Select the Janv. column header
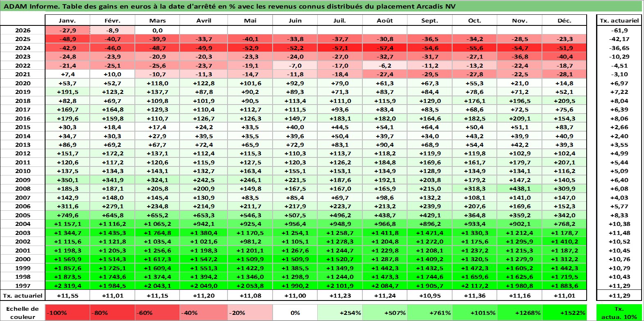 pyautogui.click(x=67, y=20)
